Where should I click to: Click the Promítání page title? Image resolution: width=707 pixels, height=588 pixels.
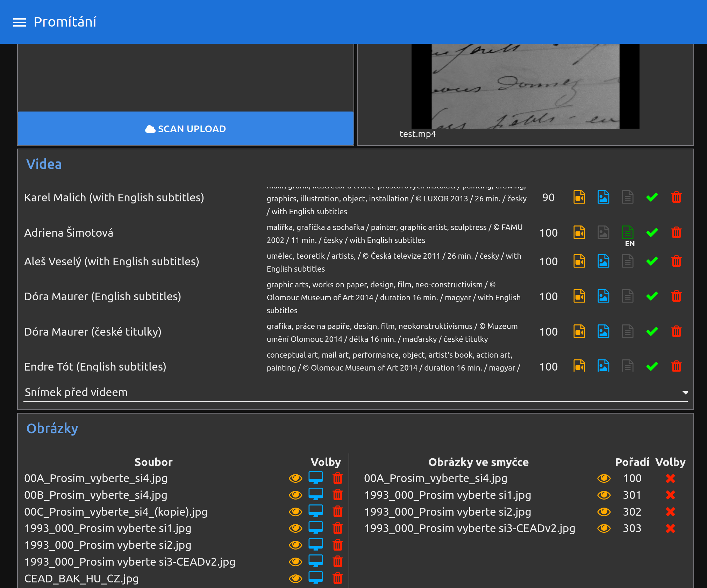65,22
